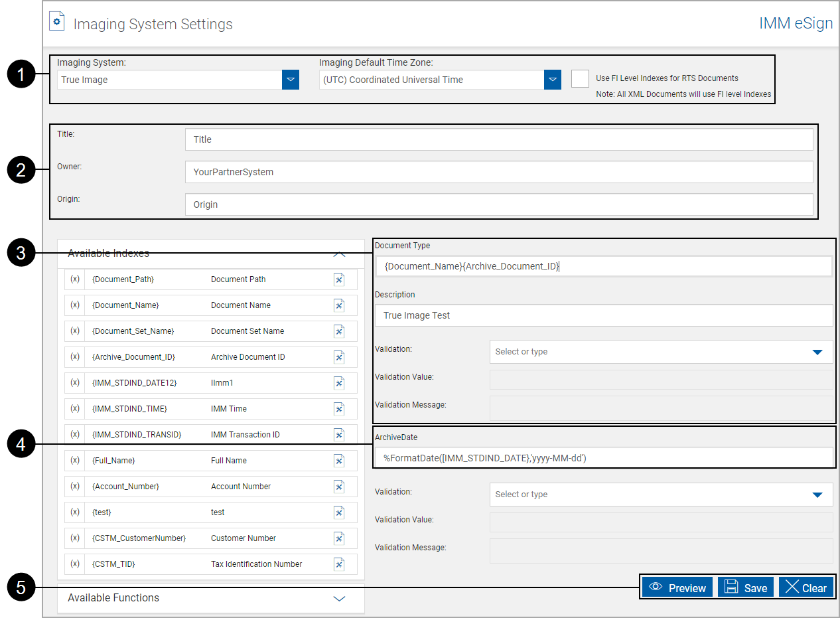Open the Imaging System dropdown

coord(291,79)
